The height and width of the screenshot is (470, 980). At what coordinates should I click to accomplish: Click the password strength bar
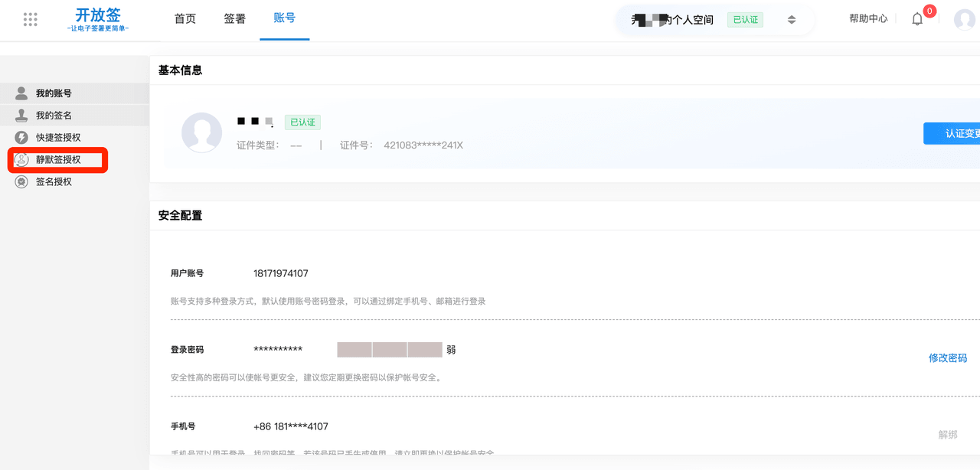(x=390, y=350)
